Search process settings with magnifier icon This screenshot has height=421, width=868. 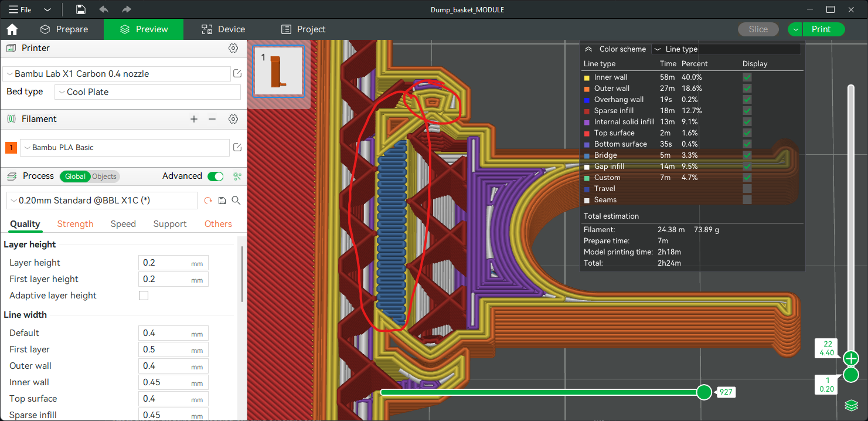coord(236,201)
